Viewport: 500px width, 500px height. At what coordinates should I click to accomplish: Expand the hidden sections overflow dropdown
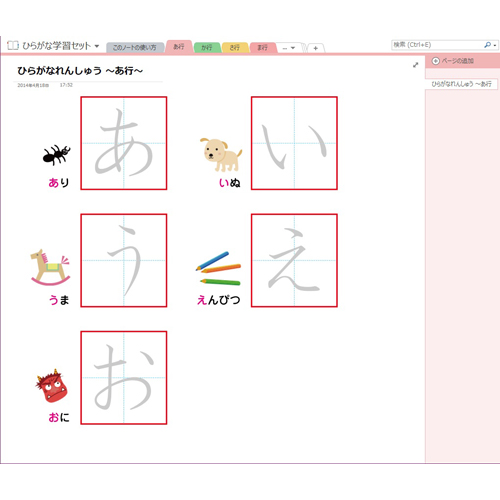289,48
